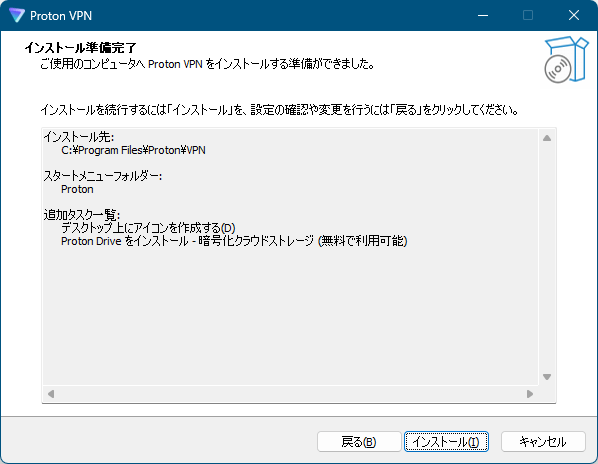This screenshot has height=464, width=598.
Task: Click the vertical scrollbar track of summary box
Action: [x=547, y=257]
